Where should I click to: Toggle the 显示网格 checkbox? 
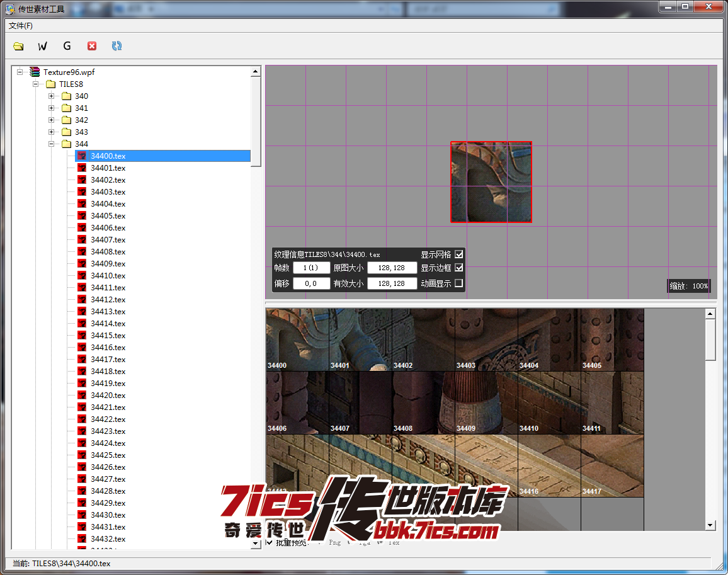(458, 254)
